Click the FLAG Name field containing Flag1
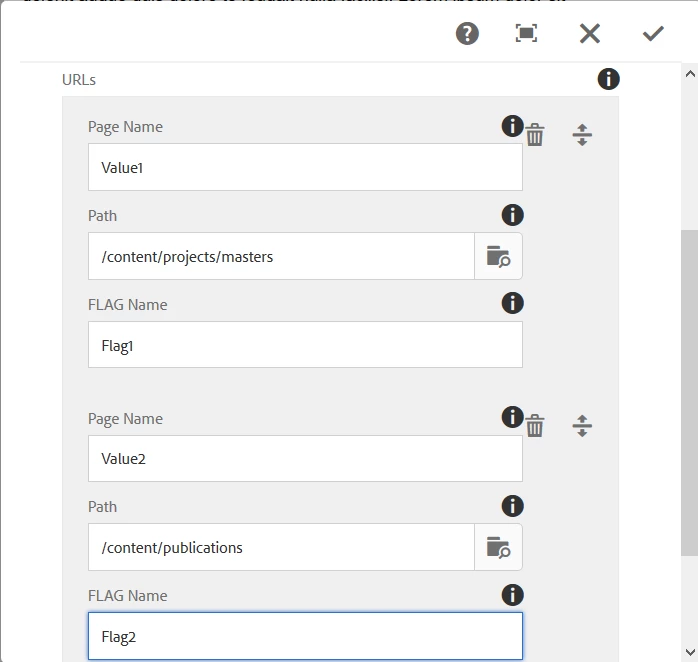698x662 pixels. (305, 345)
